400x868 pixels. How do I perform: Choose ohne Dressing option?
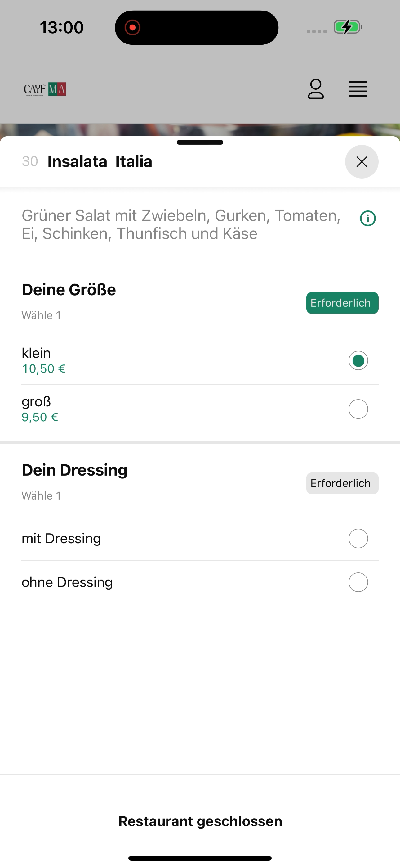200,582
